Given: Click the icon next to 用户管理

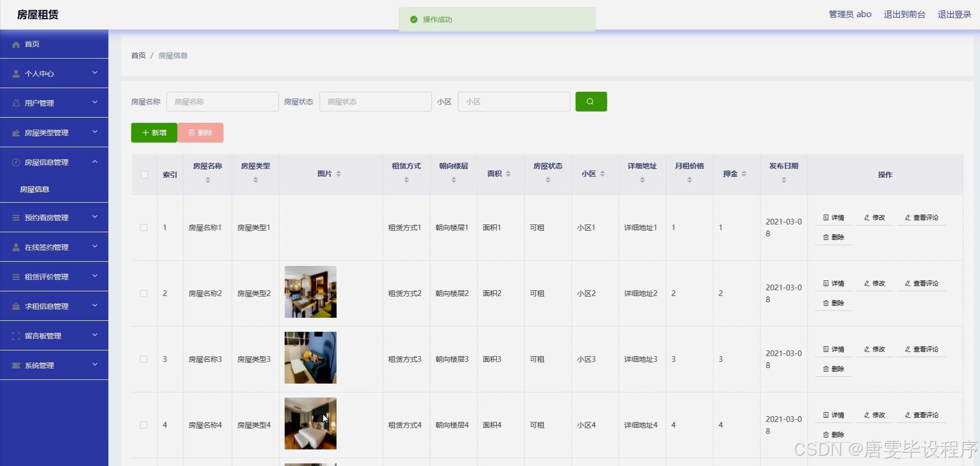Looking at the screenshot, I should tap(16, 103).
